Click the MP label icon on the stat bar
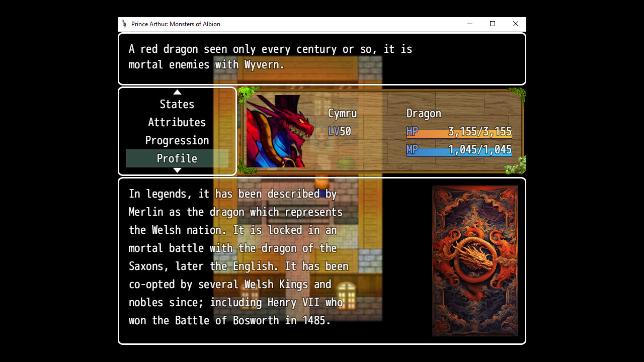644x362 pixels. pyautogui.click(x=412, y=149)
